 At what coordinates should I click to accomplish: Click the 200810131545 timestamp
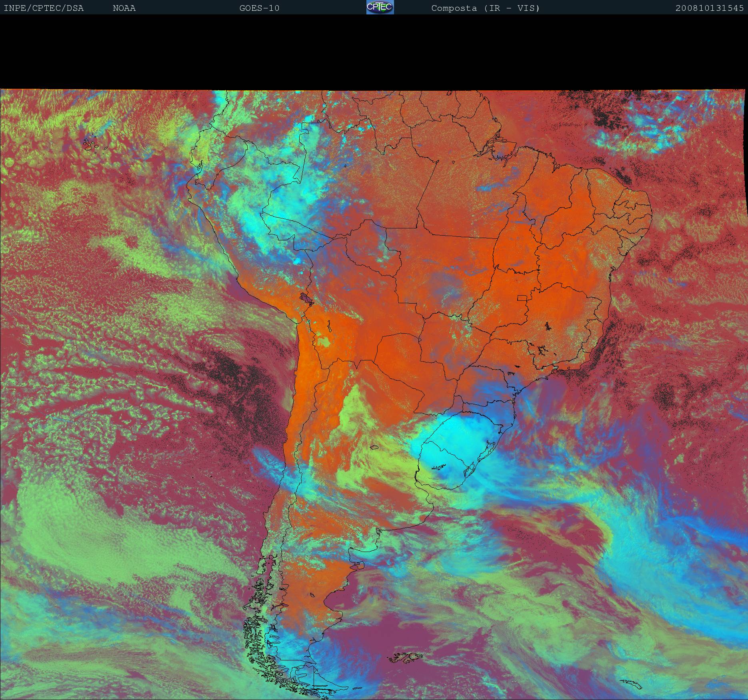point(709,8)
